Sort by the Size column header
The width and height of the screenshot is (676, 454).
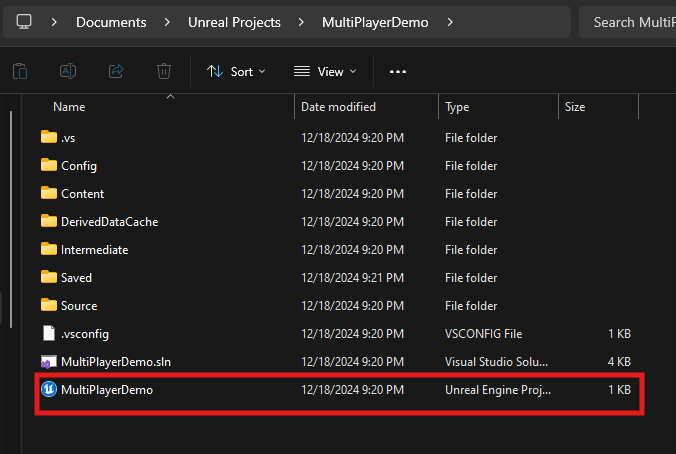click(x=575, y=107)
